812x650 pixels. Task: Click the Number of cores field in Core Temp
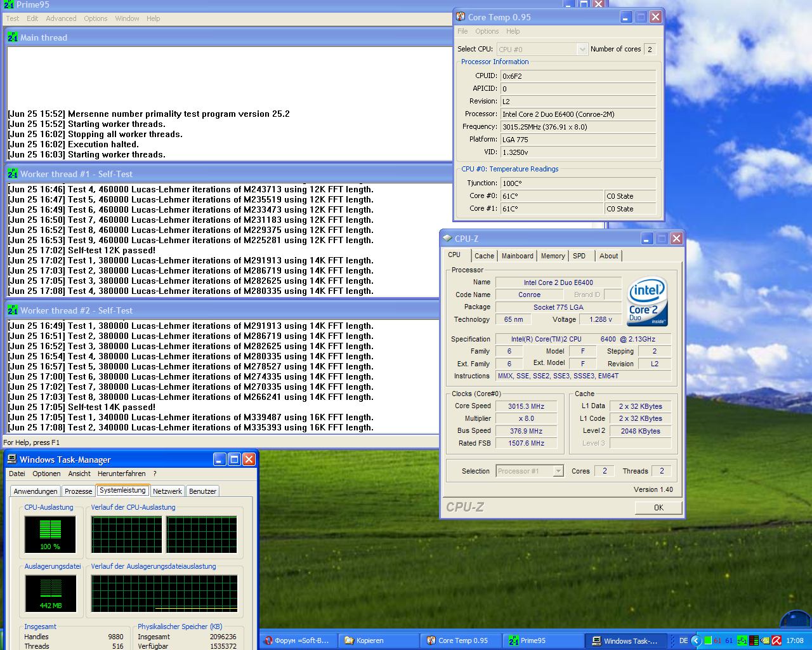click(x=650, y=49)
